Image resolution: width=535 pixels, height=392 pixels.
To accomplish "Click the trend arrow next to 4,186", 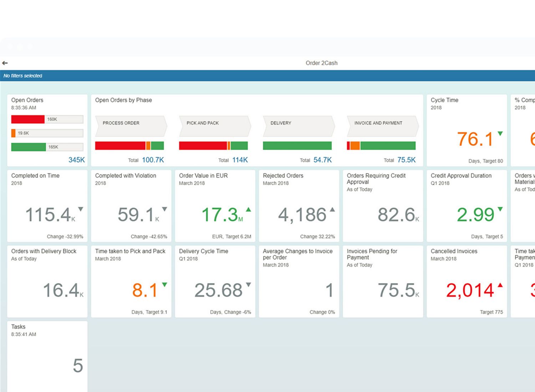I will 332,210.
